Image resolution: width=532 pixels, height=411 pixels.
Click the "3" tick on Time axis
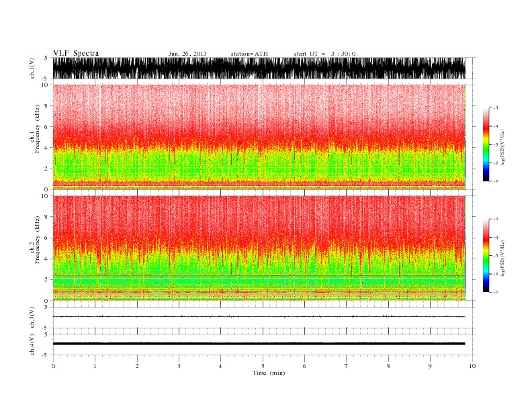click(x=179, y=366)
